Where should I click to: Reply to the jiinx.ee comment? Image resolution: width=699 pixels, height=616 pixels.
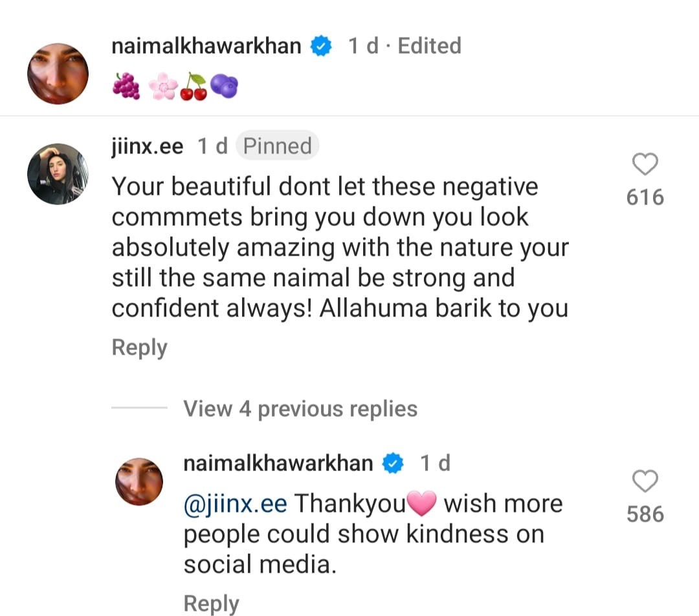139,347
